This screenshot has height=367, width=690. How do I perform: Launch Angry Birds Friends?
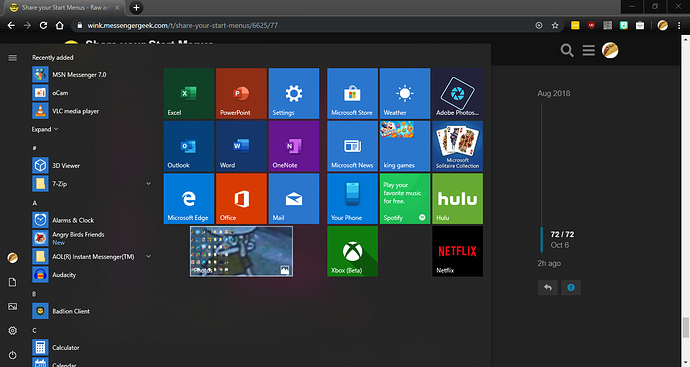(x=92, y=238)
